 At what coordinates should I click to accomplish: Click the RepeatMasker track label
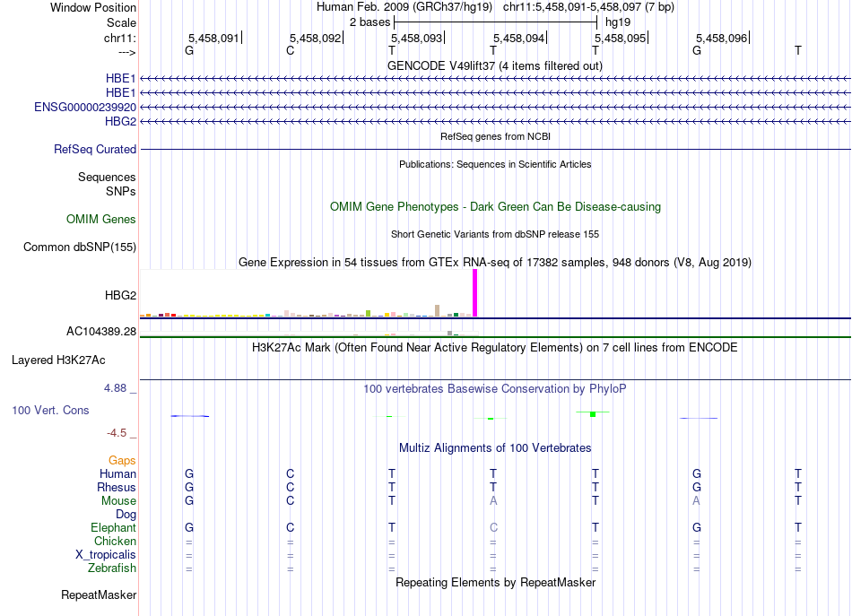coord(99,595)
